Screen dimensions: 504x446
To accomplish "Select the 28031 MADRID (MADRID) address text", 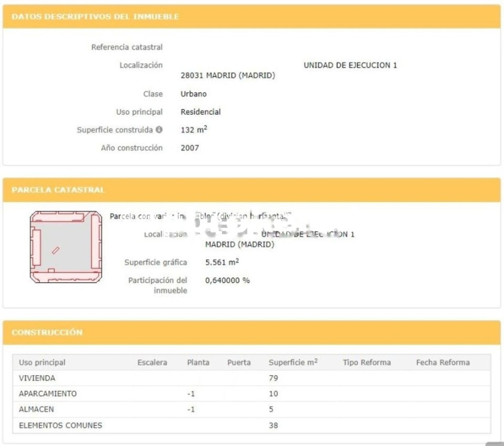I will [228, 76].
